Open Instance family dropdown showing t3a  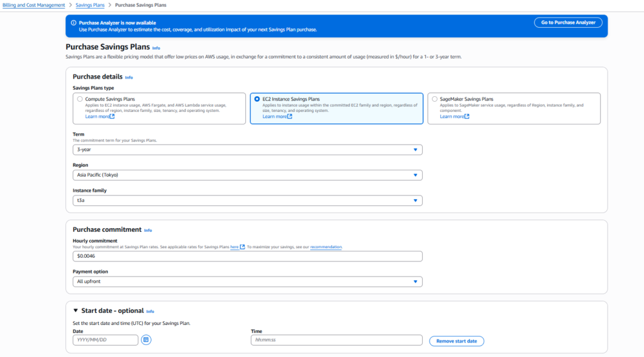click(x=247, y=200)
